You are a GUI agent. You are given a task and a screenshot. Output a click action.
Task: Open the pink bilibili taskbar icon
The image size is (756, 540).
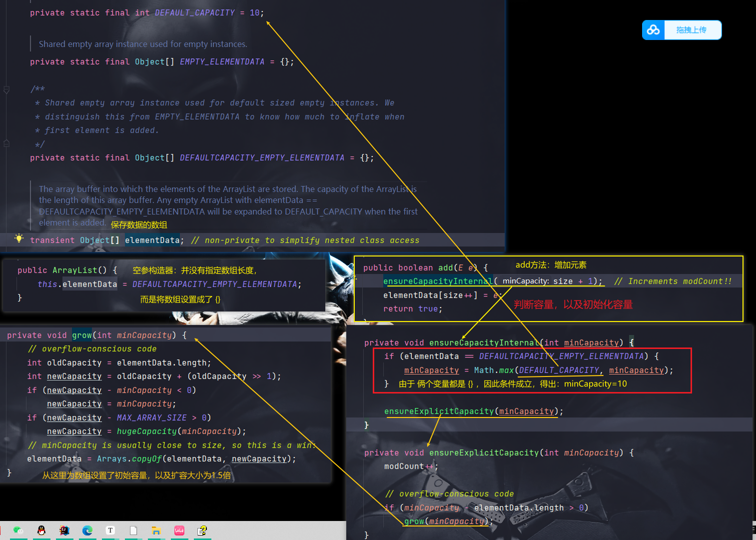(179, 530)
